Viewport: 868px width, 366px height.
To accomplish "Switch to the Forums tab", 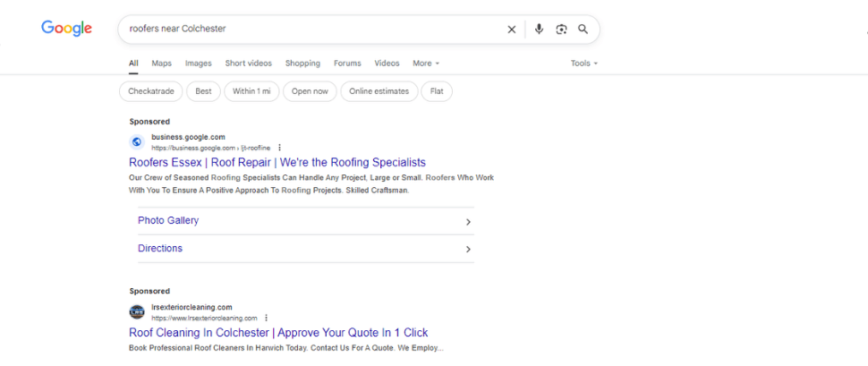I will [347, 64].
